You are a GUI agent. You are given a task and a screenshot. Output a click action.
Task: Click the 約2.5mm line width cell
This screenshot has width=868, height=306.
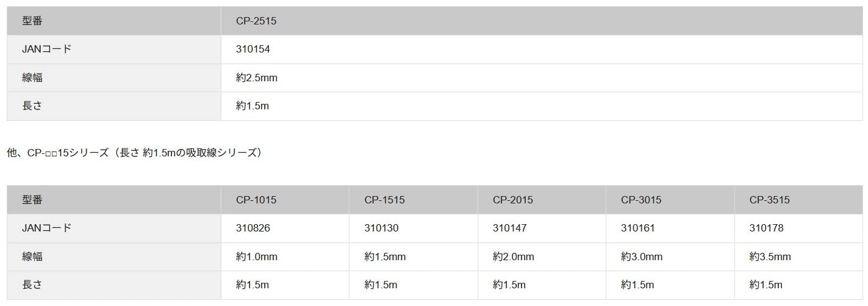pyautogui.click(x=257, y=78)
